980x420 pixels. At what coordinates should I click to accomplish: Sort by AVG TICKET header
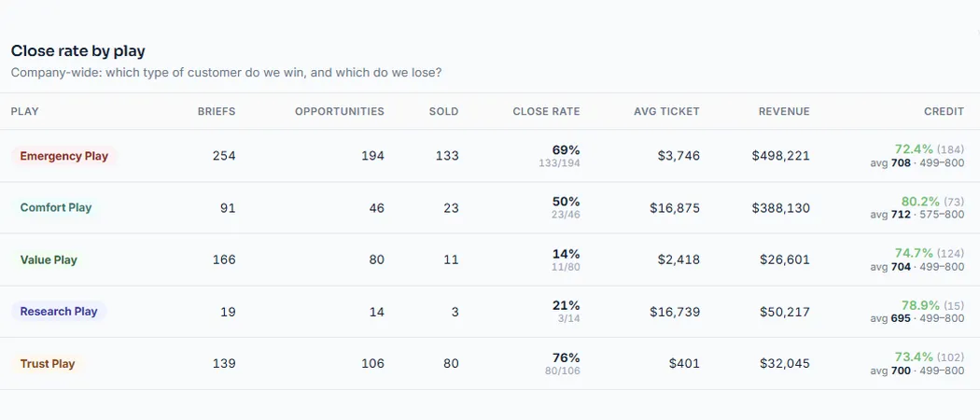[666, 111]
